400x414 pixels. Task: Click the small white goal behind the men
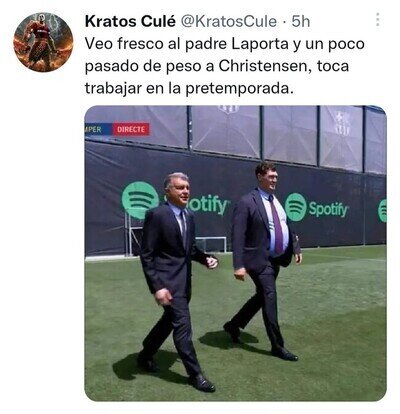pos(211,244)
